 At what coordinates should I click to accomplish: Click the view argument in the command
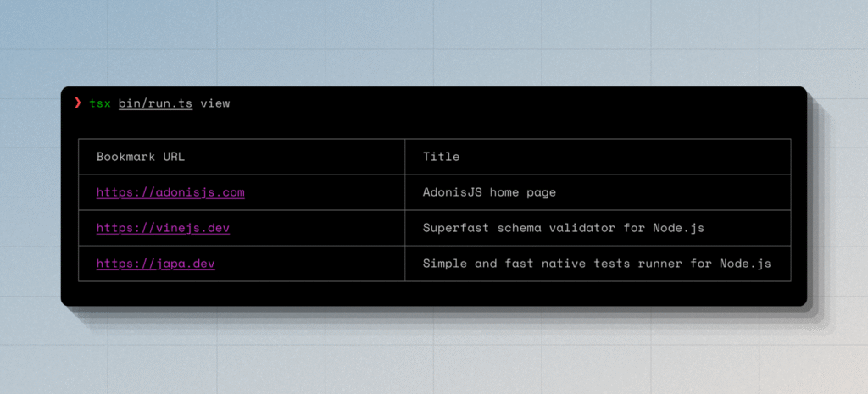pyautogui.click(x=214, y=103)
